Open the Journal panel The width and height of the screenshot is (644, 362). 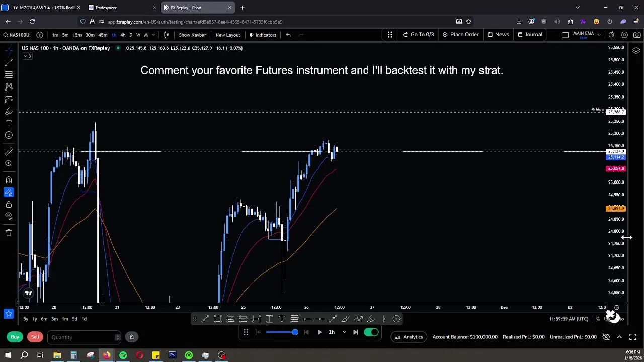530,35
